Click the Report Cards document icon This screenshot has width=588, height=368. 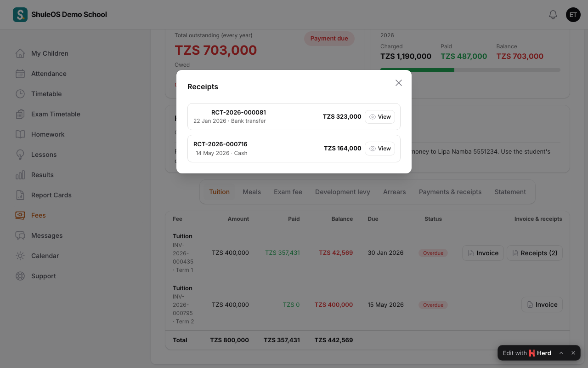(20, 195)
